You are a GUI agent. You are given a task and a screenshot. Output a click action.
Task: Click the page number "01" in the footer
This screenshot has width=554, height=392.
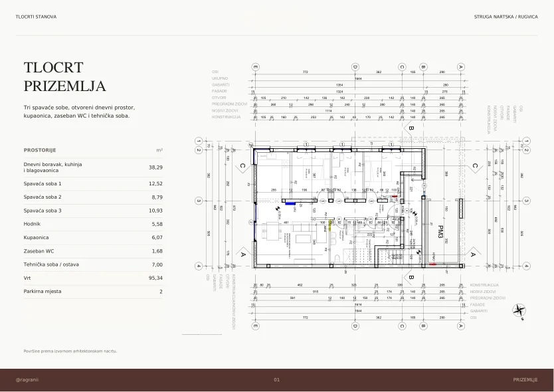276,380
